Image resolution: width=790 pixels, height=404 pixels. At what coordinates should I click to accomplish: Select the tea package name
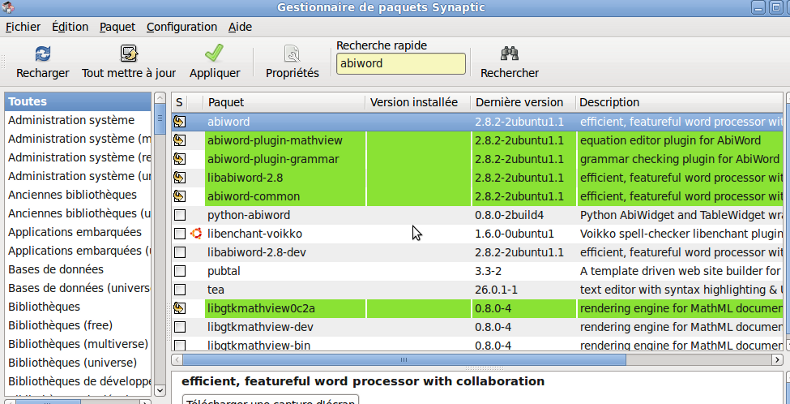click(216, 290)
